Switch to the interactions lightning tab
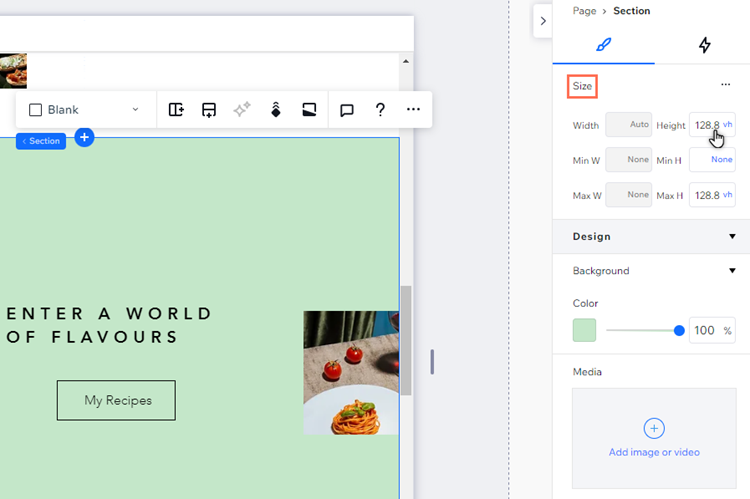 pyautogui.click(x=705, y=45)
